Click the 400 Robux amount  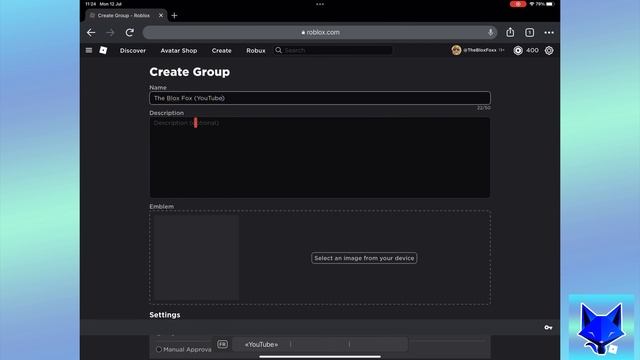(532, 50)
